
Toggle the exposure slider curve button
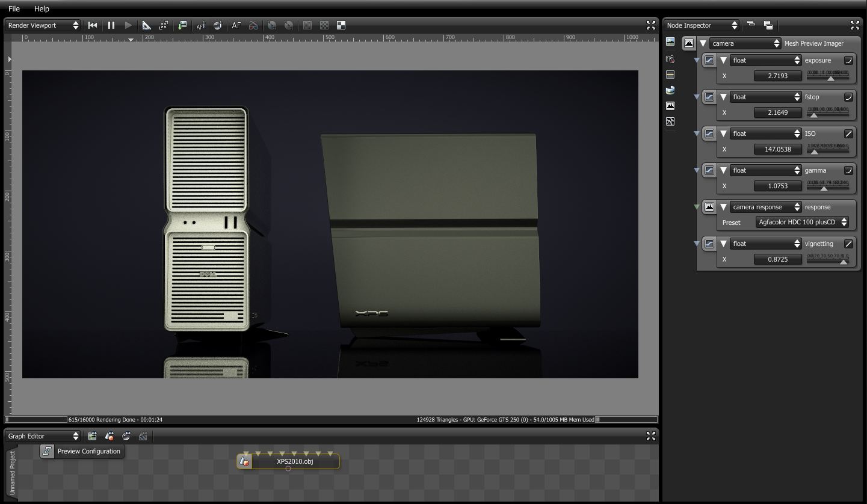click(x=848, y=60)
